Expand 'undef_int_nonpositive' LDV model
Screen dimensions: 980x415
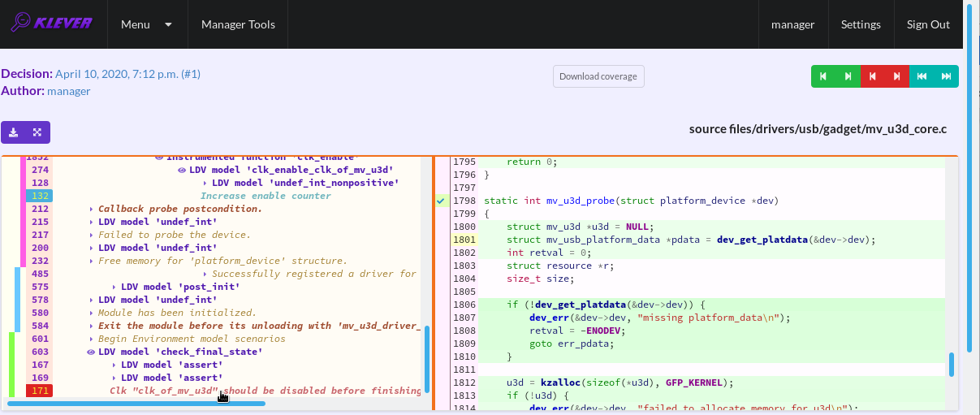pyautogui.click(x=205, y=183)
